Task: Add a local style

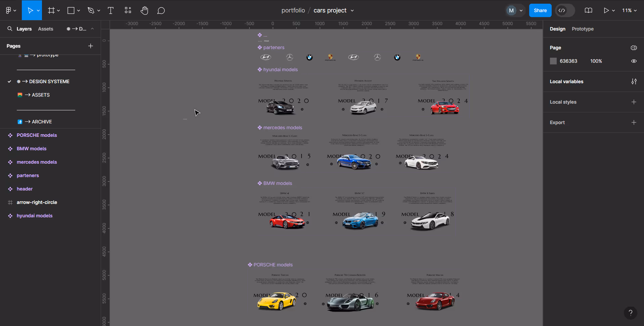Action: [x=634, y=102]
